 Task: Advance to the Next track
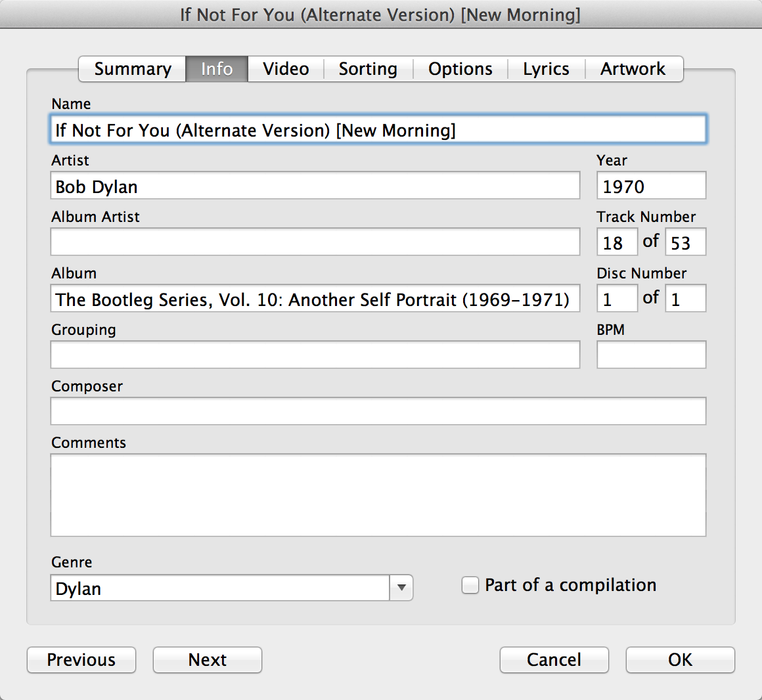(208, 660)
